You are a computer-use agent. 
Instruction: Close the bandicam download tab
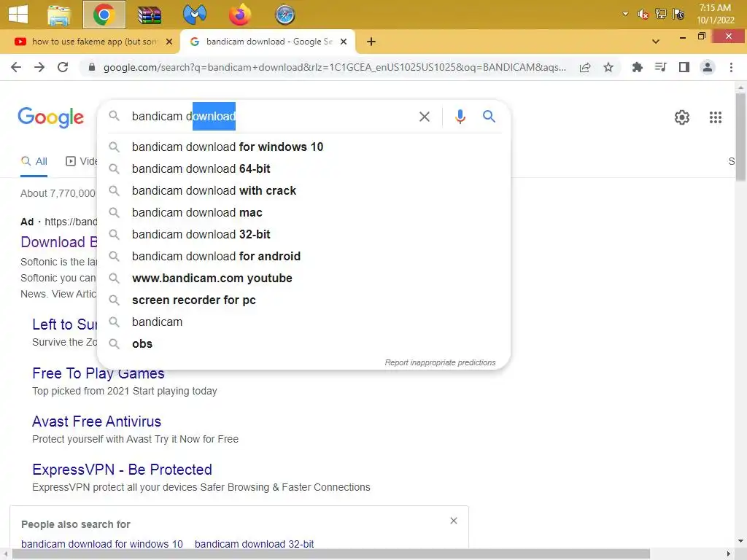pyautogui.click(x=344, y=42)
